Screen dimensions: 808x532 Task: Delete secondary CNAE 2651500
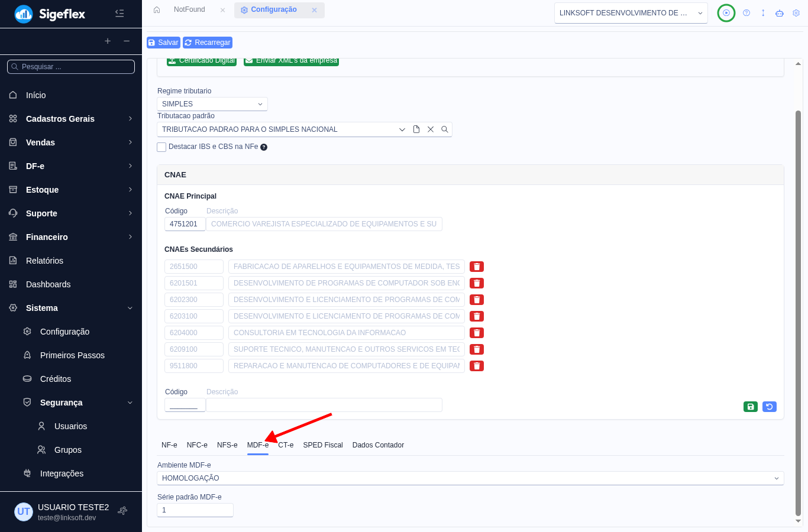click(x=477, y=267)
